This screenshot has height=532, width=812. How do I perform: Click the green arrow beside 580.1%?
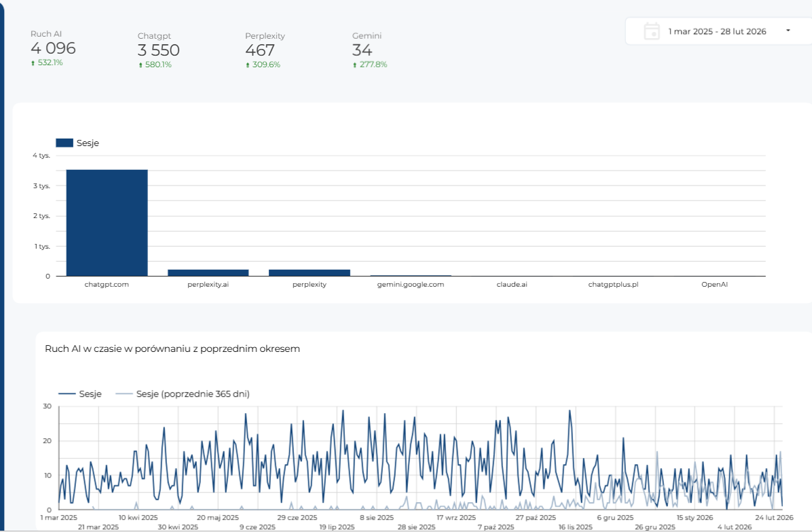(x=141, y=65)
